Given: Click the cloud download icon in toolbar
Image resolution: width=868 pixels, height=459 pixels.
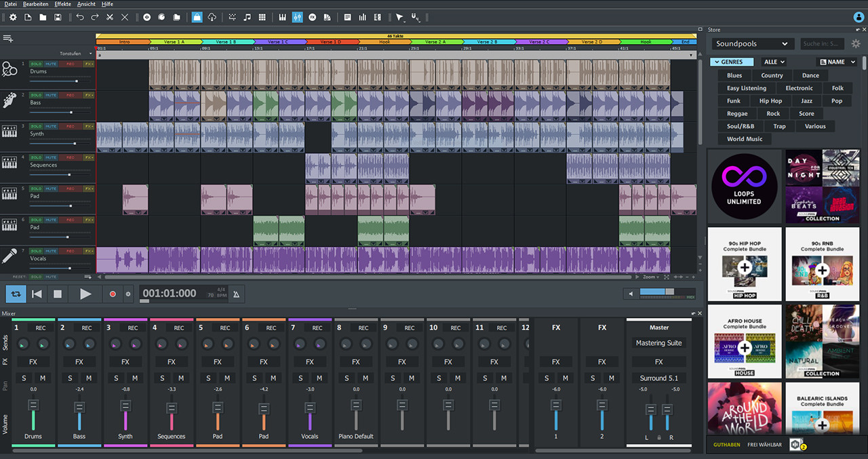Looking at the screenshot, I should [212, 17].
